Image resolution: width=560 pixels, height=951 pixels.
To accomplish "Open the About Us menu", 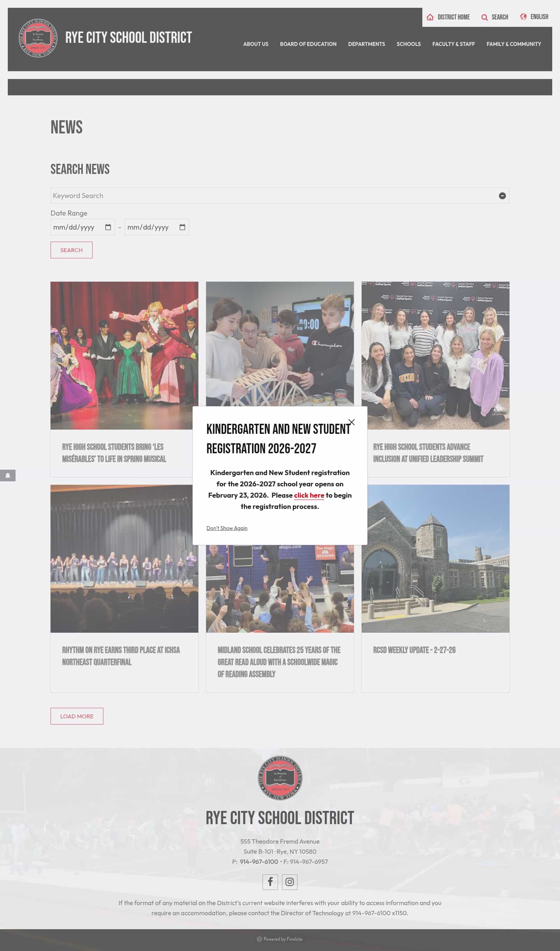I will point(256,44).
